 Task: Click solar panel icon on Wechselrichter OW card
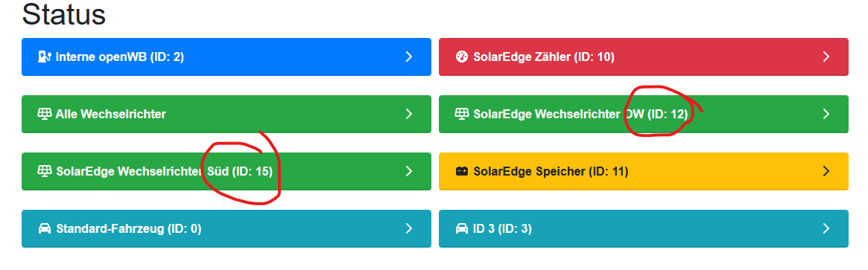462,114
